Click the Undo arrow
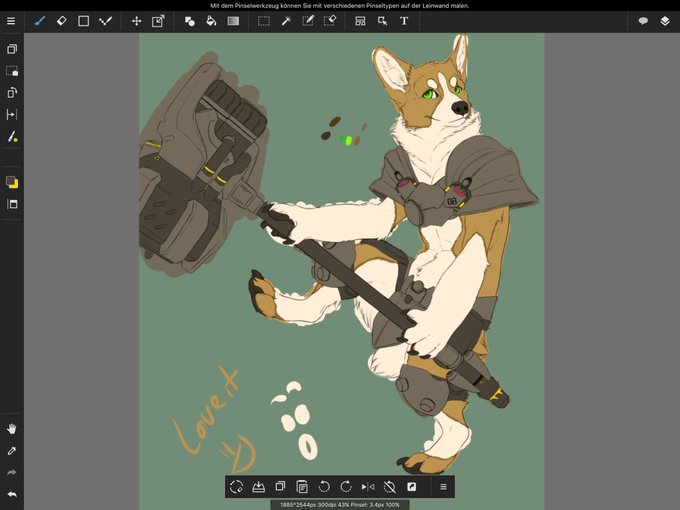Screen dimensions: 680x510 click(x=12, y=494)
